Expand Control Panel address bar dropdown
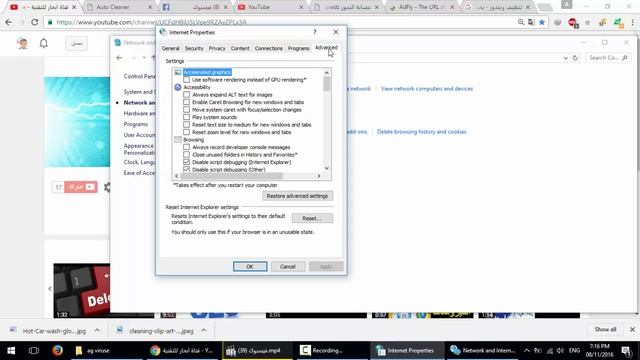This screenshot has width=640, height=360. [x=565, y=58]
